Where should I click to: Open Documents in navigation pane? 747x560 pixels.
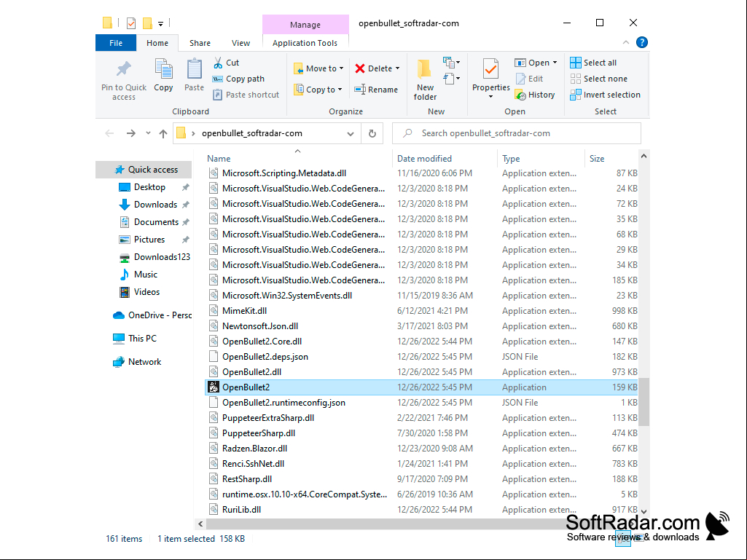click(156, 222)
